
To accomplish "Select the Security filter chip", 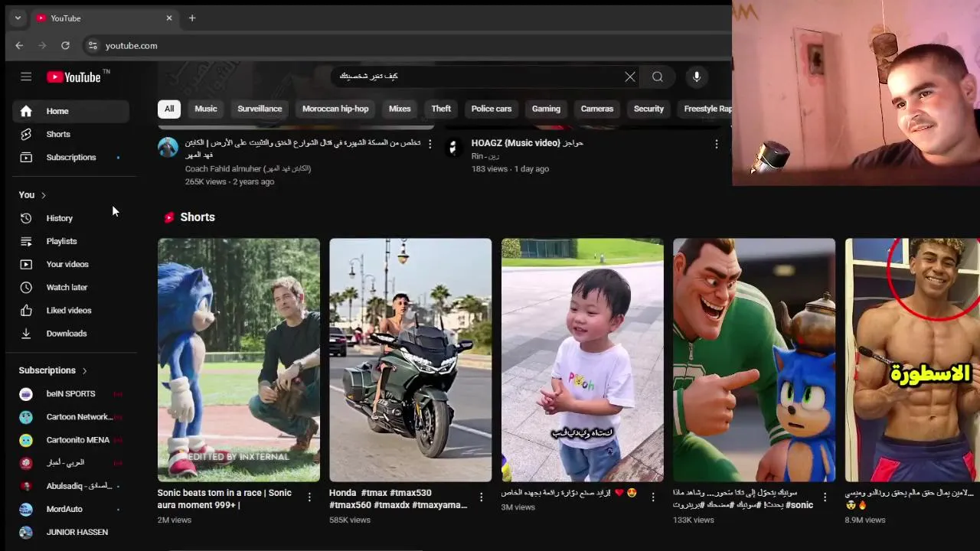I will (648, 109).
